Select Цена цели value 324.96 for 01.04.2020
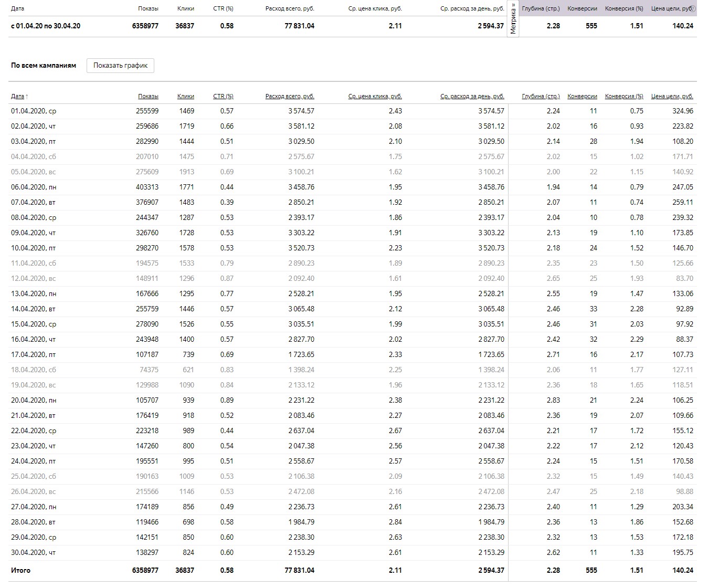 pyautogui.click(x=683, y=111)
